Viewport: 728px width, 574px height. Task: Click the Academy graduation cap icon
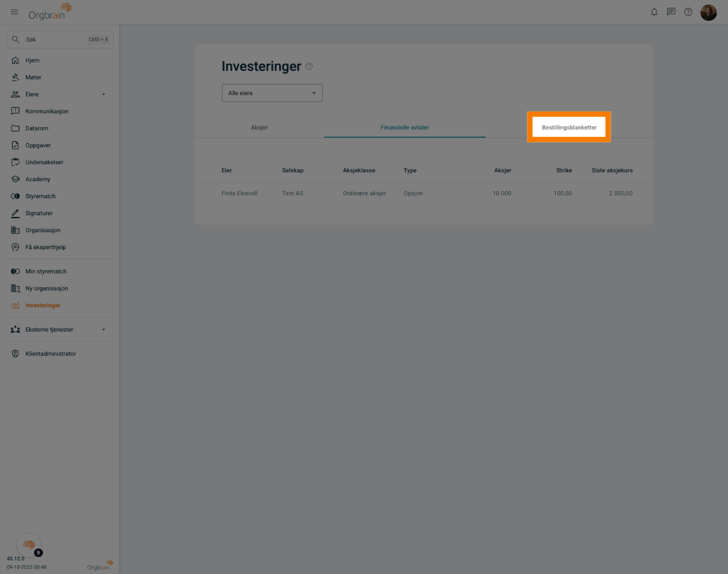click(15, 180)
